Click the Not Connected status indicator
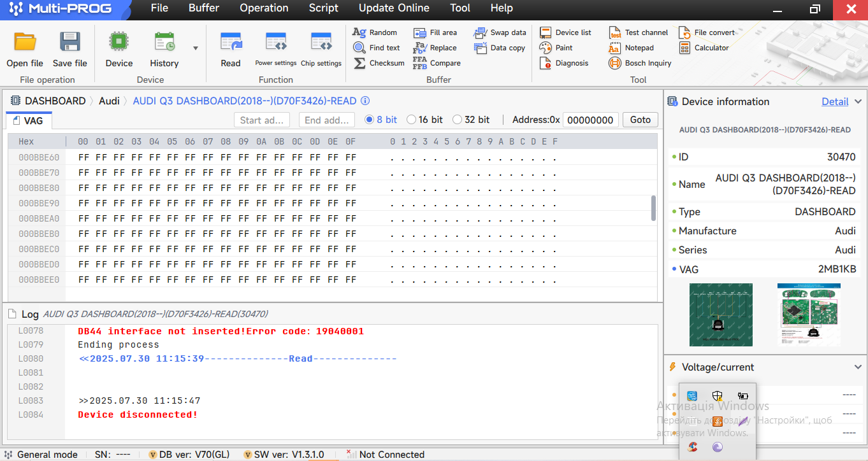This screenshot has height=461, width=868. coord(386,454)
